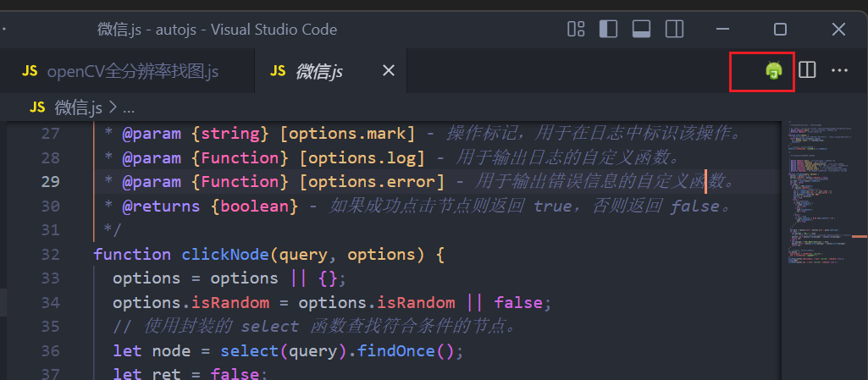Expand the breadcrumb ellipsis symbol list
868x380 pixels.
[x=129, y=108]
